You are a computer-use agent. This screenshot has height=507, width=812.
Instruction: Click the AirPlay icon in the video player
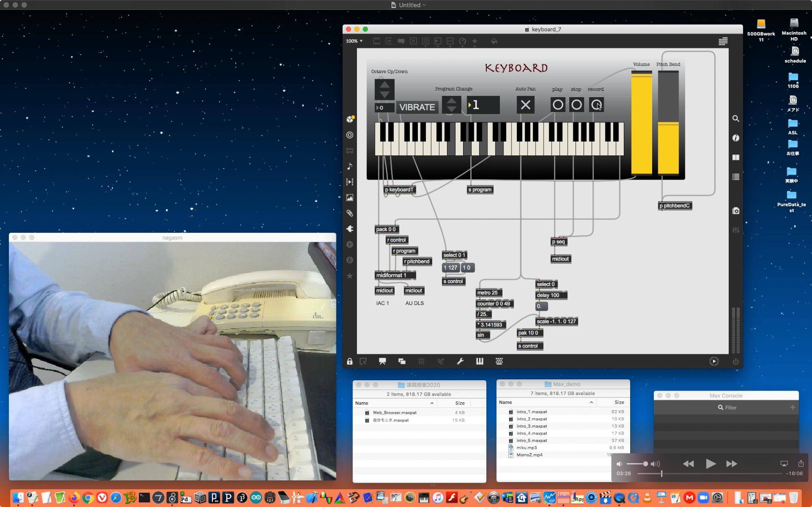point(784,464)
